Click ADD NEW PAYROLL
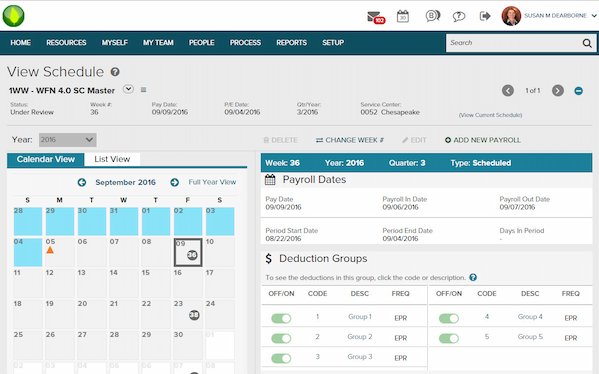 [482, 140]
